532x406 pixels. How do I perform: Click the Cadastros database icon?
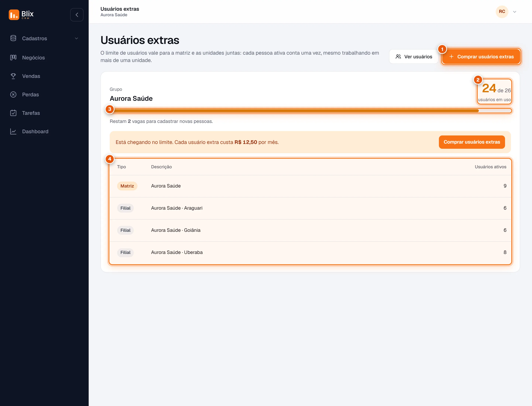tap(13, 38)
